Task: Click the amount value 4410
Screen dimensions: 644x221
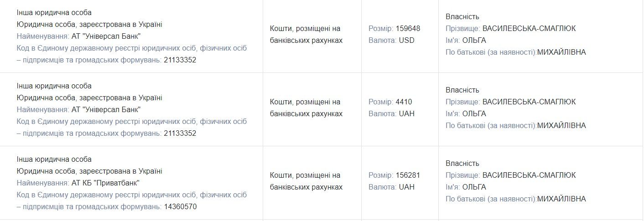Action: coord(404,102)
